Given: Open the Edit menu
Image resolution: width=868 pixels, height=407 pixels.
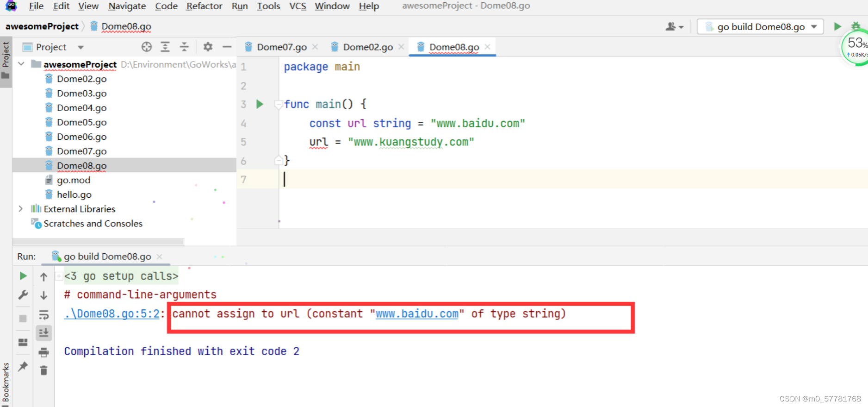Looking at the screenshot, I should click(61, 6).
